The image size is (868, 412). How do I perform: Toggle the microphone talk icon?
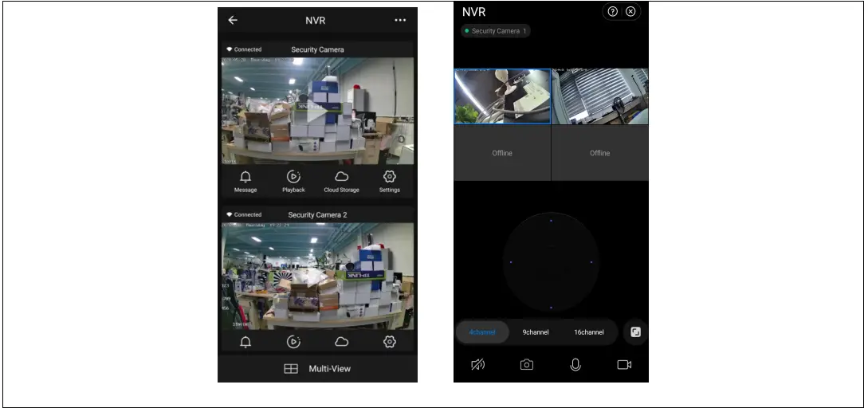(575, 365)
